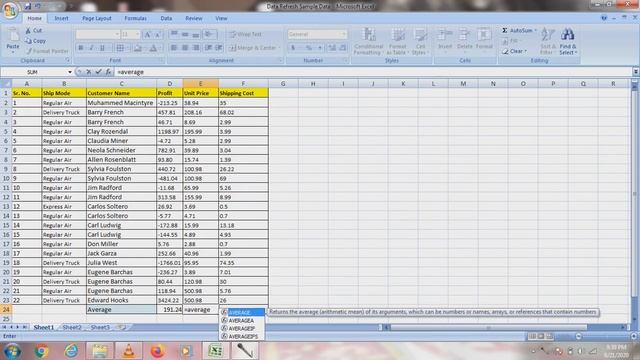Open the Name Box dropdown showing SUM
Image resolution: width=640 pixels, height=360 pixels.
(70, 72)
